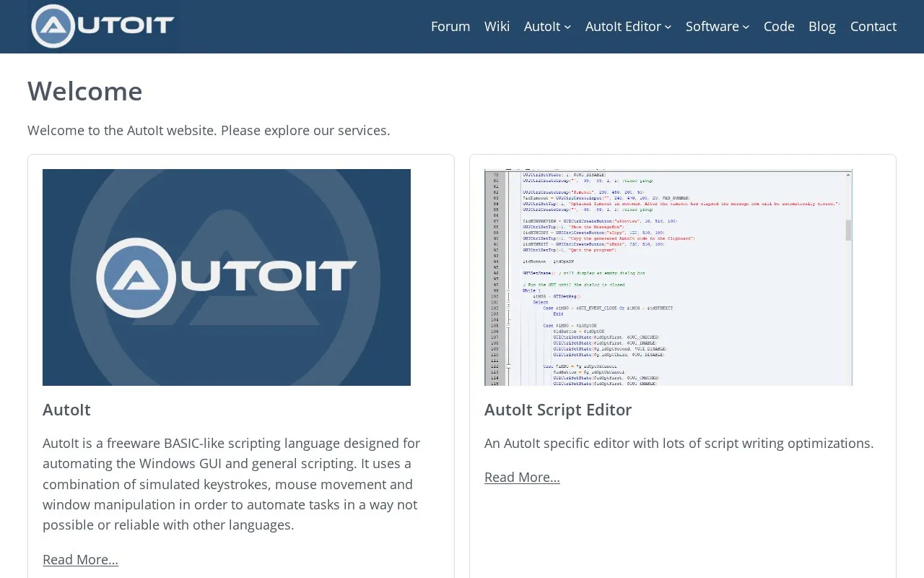
Task: Open the Forum page
Action: pyautogui.click(x=450, y=26)
